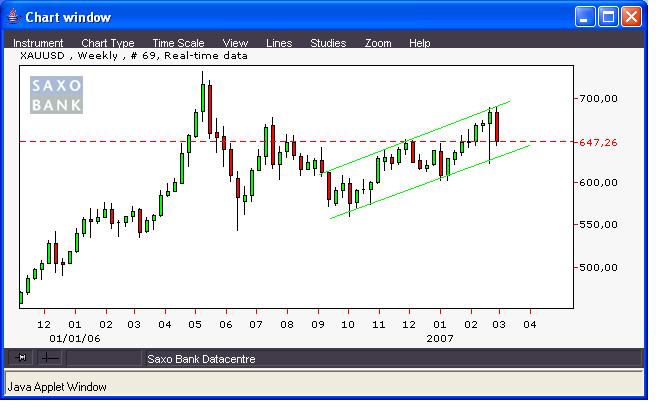The image size is (658, 410).
Task: Maximize the Chart window
Action: click(609, 17)
